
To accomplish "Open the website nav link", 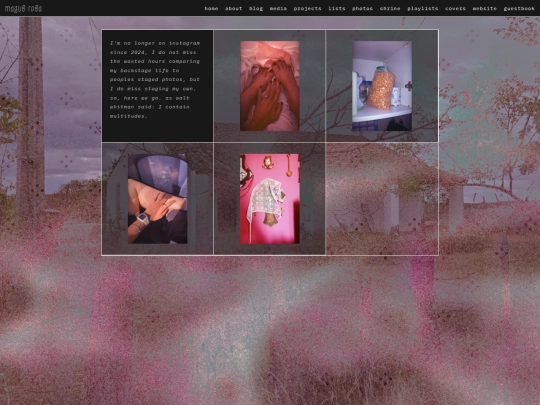I will [485, 8].
